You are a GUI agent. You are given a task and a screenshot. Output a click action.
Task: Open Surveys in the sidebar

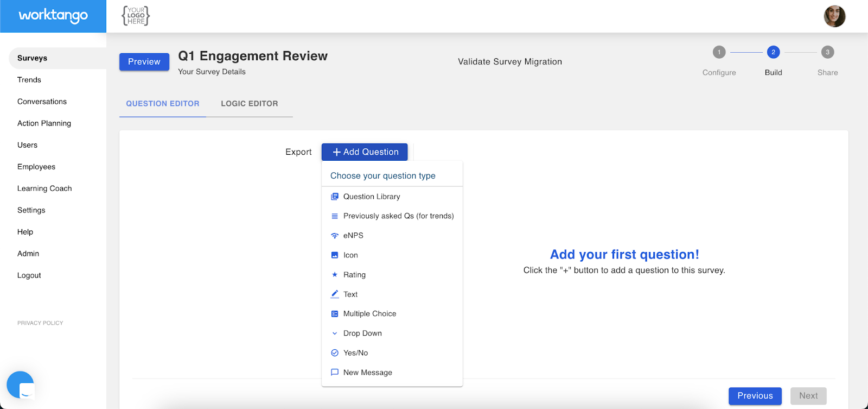58,58
